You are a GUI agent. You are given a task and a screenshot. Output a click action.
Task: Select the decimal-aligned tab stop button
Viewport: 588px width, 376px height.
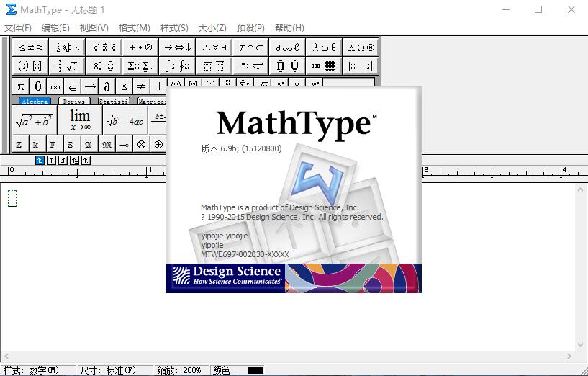[x=86, y=160]
